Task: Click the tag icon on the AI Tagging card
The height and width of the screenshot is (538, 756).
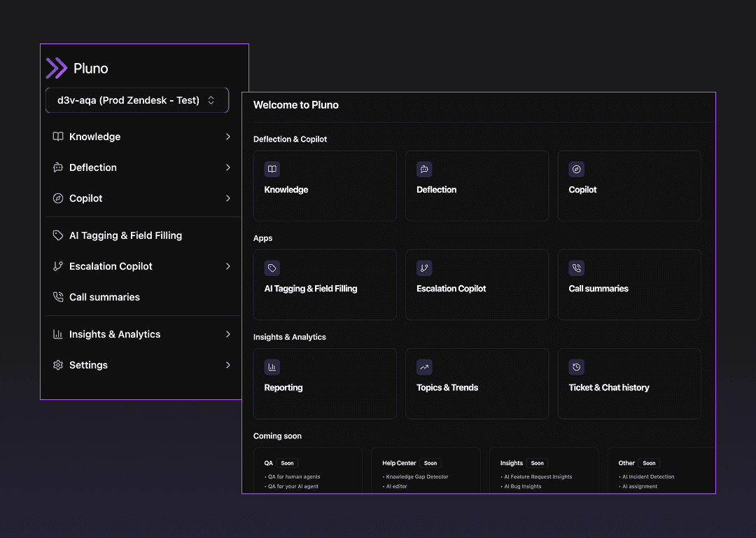Action: click(x=272, y=268)
